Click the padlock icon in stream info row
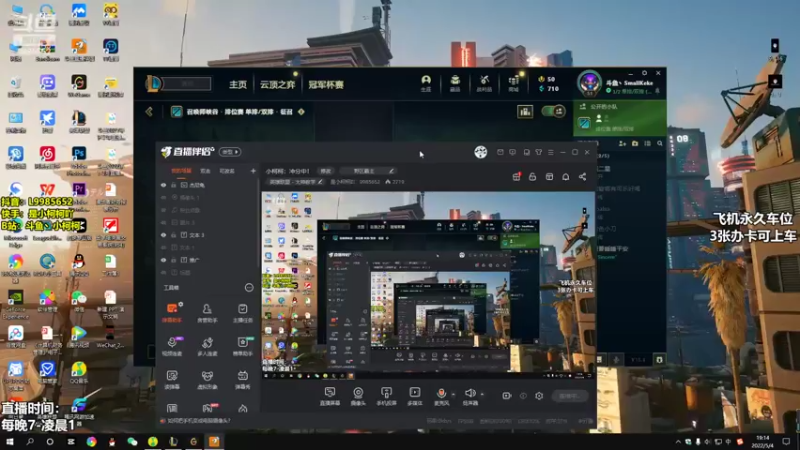 coord(532,177)
